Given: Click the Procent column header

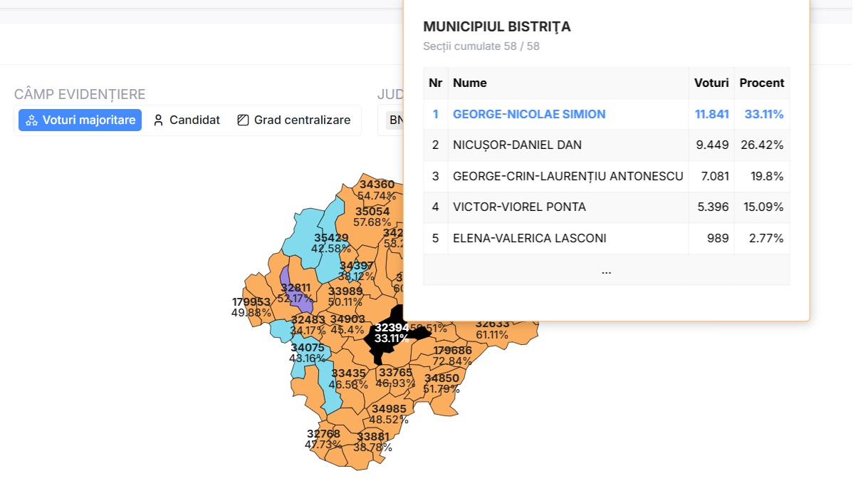Looking at the screenshot, I should click(x=761, y=83).
